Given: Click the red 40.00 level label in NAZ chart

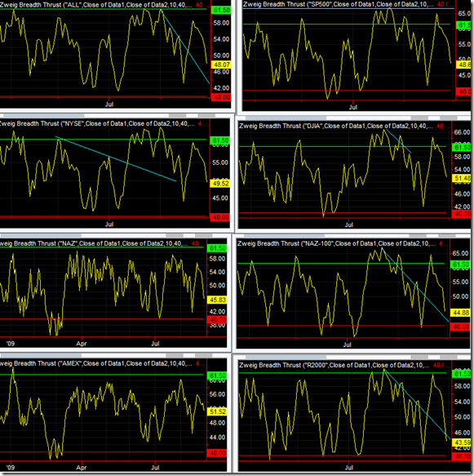Looking at the screenshot, I should point(218,320).
